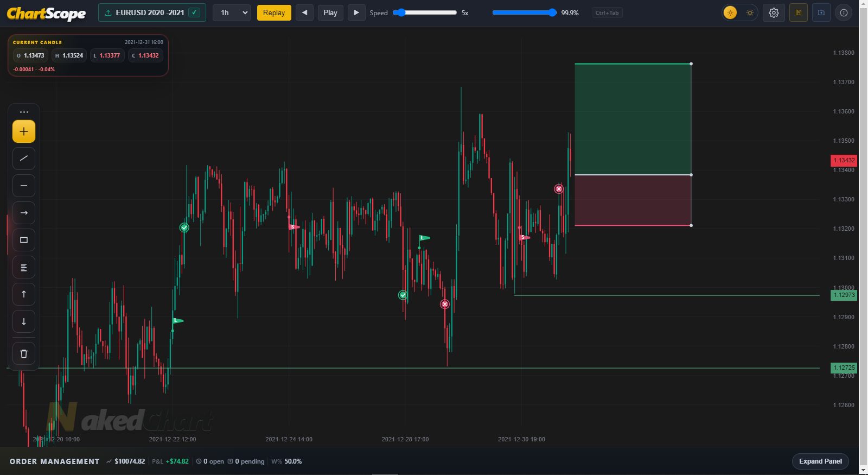Open the settings gear

[x=774, y=12]
